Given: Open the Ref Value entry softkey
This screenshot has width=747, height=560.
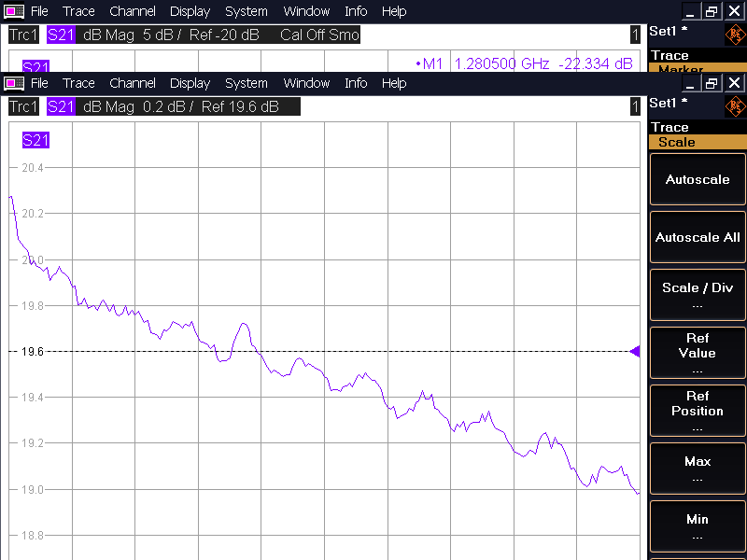Looking at the screenshot, I should coord(697,353).
